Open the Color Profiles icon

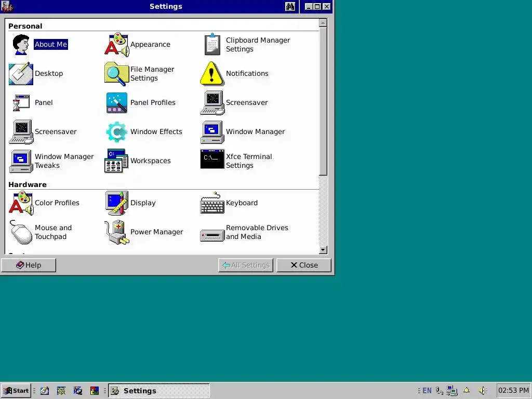[x=21, y=203]
